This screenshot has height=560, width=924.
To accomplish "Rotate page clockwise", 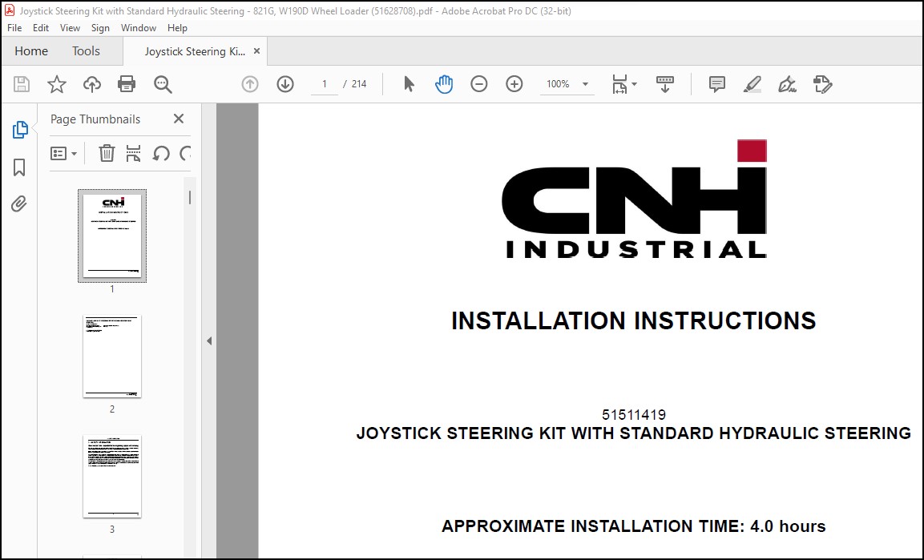I will pos(186,154).
